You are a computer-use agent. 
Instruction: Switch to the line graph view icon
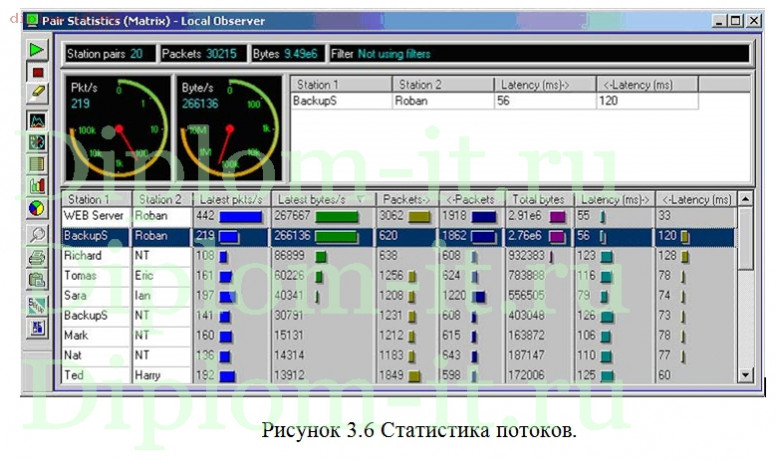coord(37,120)
